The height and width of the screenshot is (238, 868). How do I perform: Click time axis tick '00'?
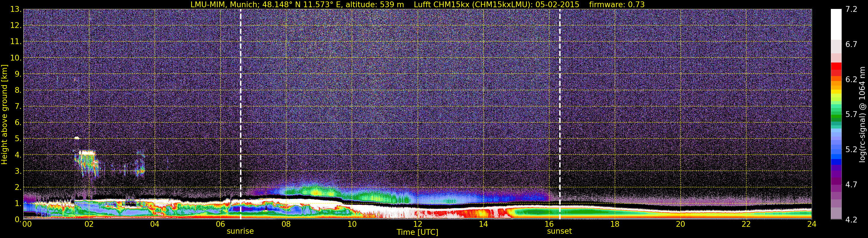[27, 224]
